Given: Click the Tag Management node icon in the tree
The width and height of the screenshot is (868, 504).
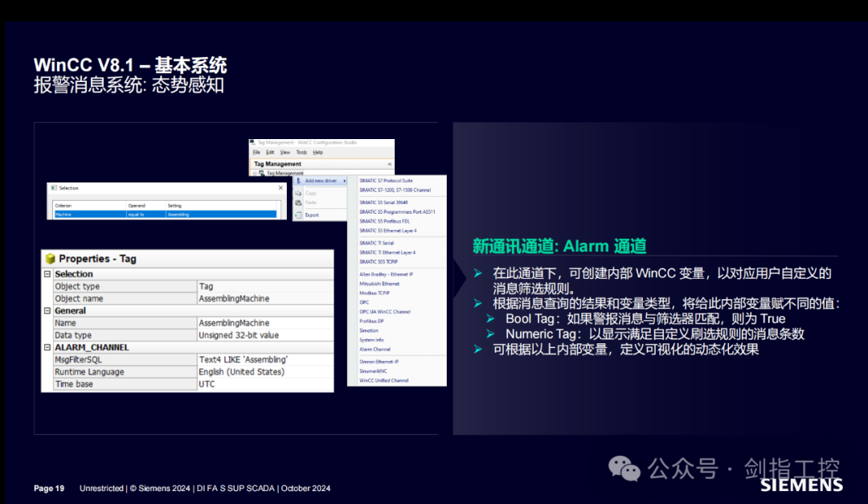Looking at the screenshot, I should (x=261, y=173).
